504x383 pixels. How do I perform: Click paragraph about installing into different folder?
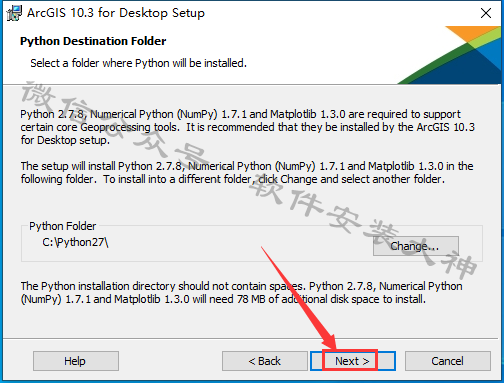247,173
